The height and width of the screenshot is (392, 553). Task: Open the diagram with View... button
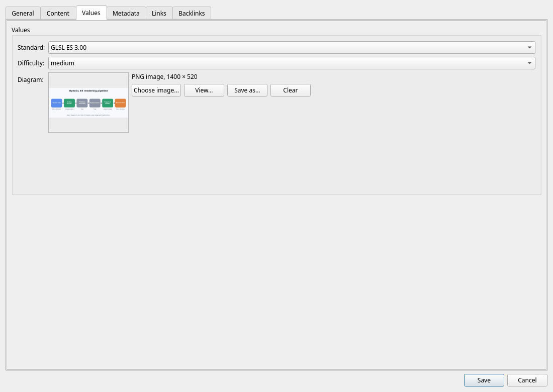coord(204,90)
